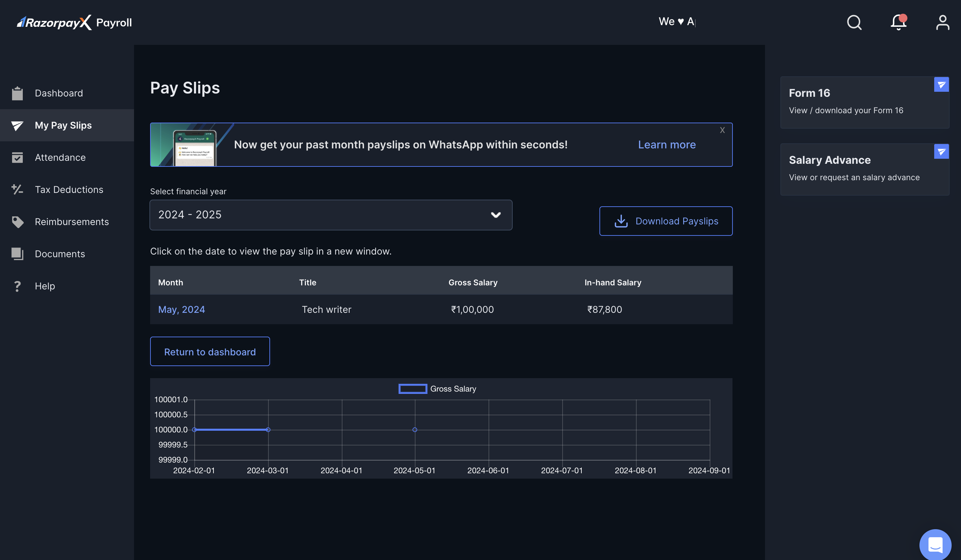Click the search icon in the top bar
This screenshot has width=961, height=560.
(854, 22)
